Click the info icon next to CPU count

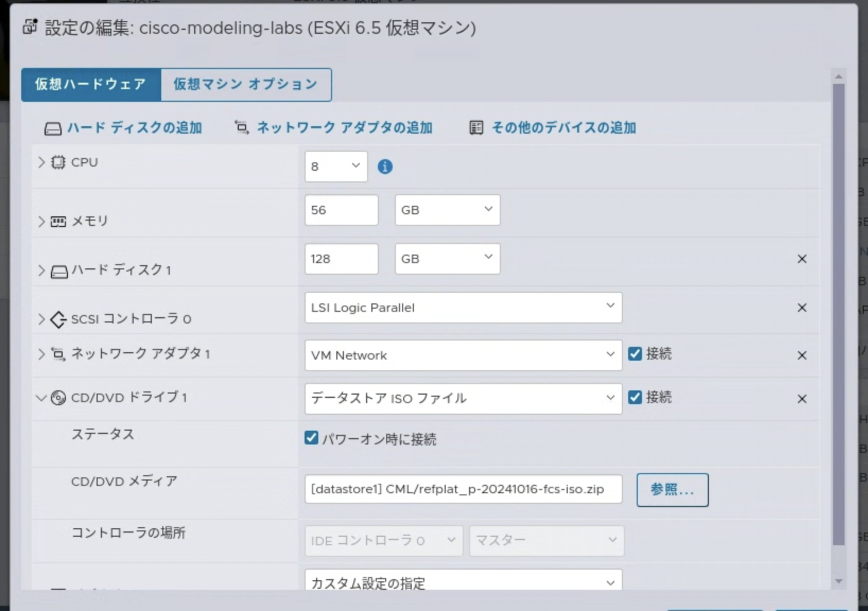coord(386,167)
